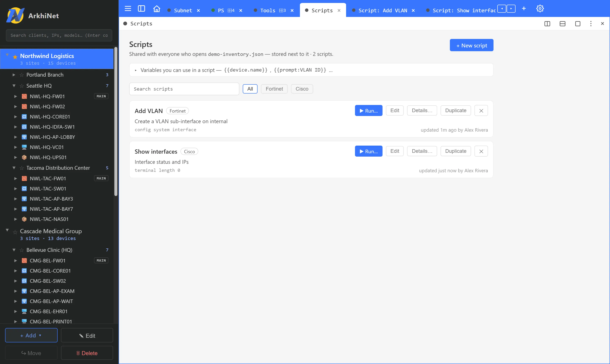This screenshot has height=364, width=610.
Task: Click the ArkhiNet logo
Action: tap(15, 15)
